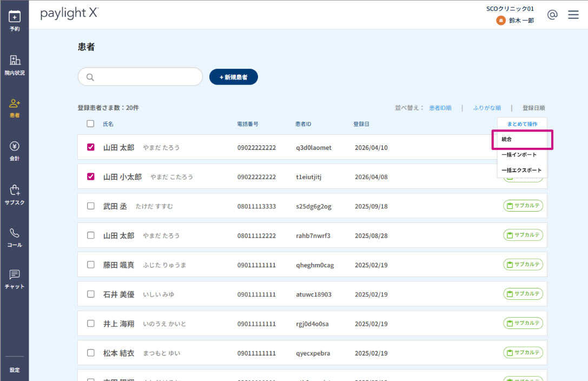
Task: Check the 石井 美優 row checkbox
Action: [91, 294]
